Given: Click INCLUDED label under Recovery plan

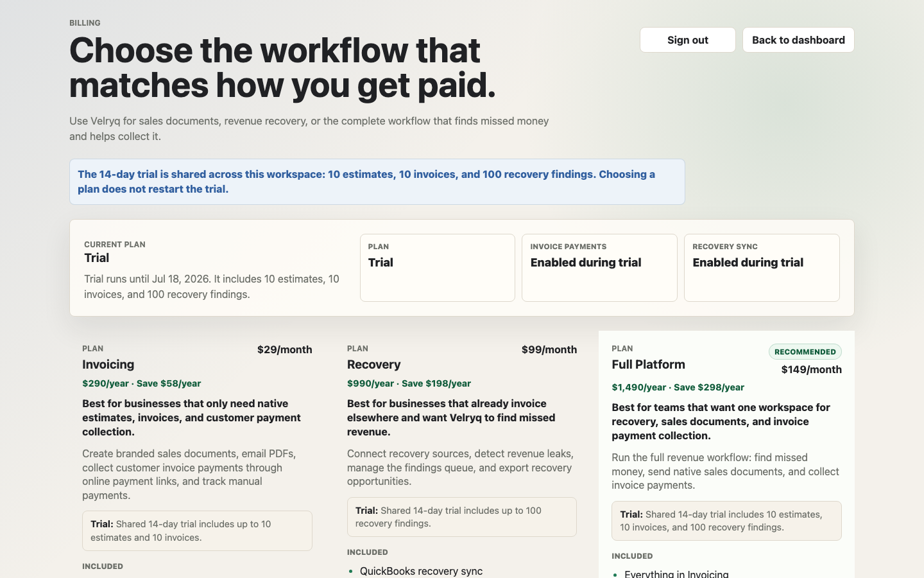Looking at the screenshot, I should coord(367,552).
